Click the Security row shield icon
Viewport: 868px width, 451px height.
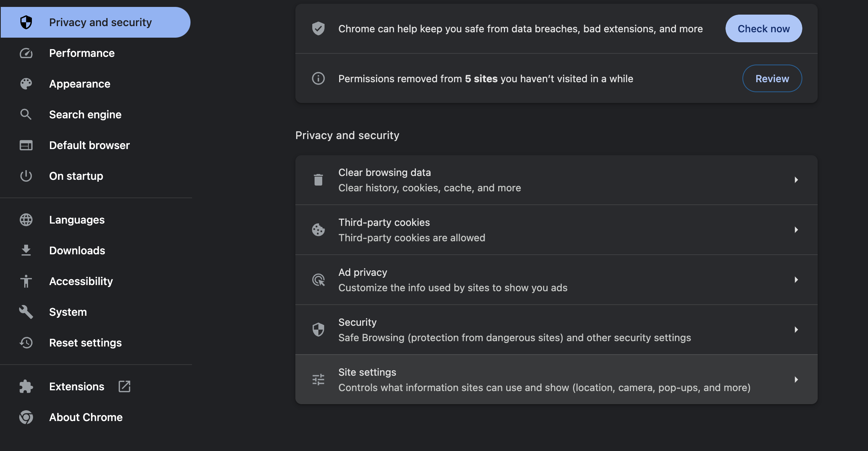tap(318, 330)
